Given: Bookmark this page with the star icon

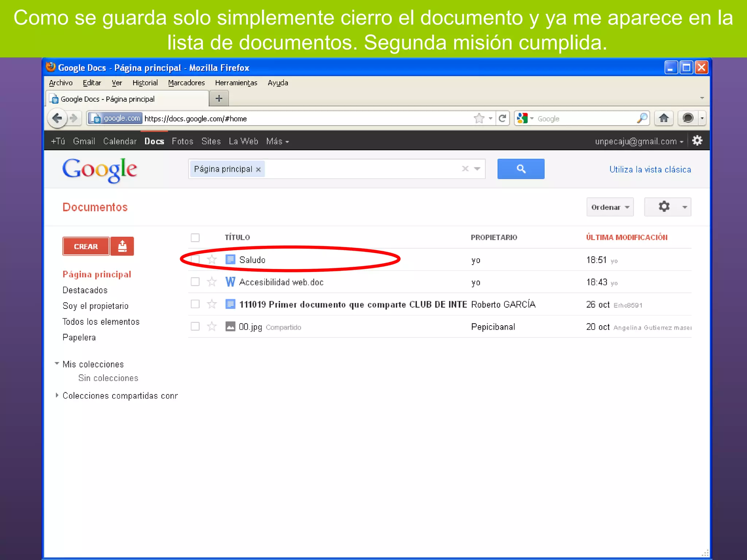Looking at the screenshot, I should (479, 118).
